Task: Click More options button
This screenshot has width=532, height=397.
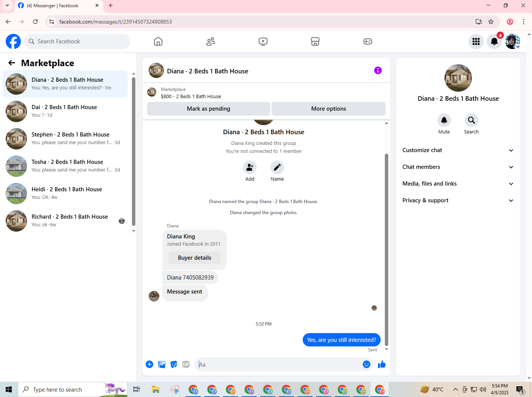Action: [329, 109]
